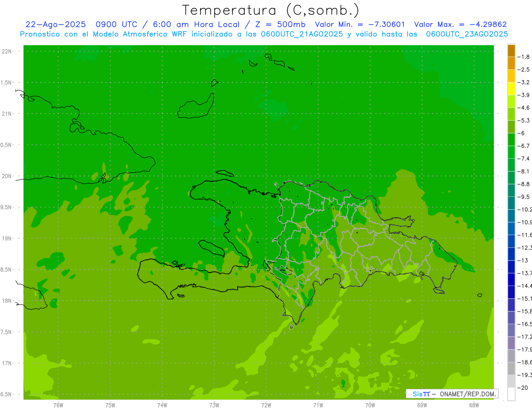Click the "73W" longitude axis label
The image size is (532, 411).
pos(214,405)
